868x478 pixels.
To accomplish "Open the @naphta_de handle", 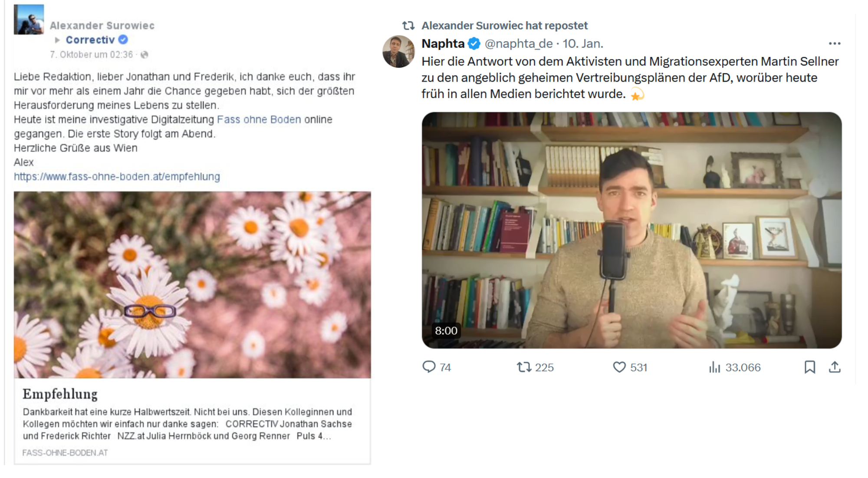I will click(x=519, y=43).
